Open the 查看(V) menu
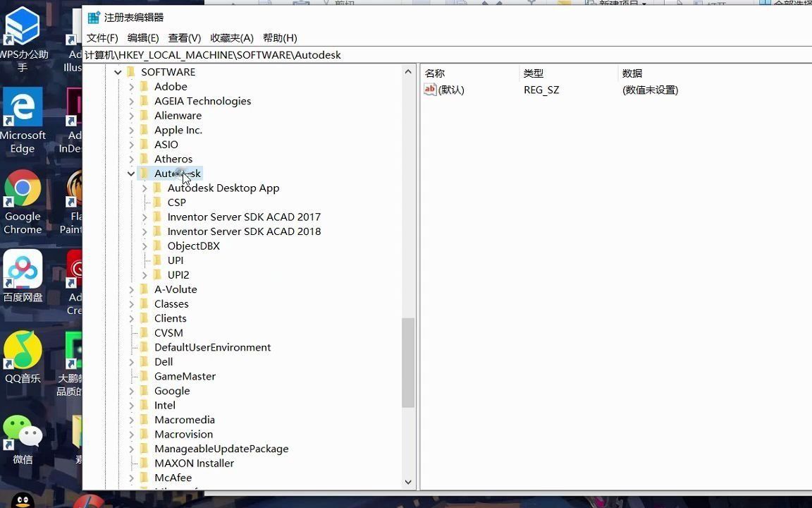Image resolution: width=812 pixels, height=508 pixels. coord(185,38)
